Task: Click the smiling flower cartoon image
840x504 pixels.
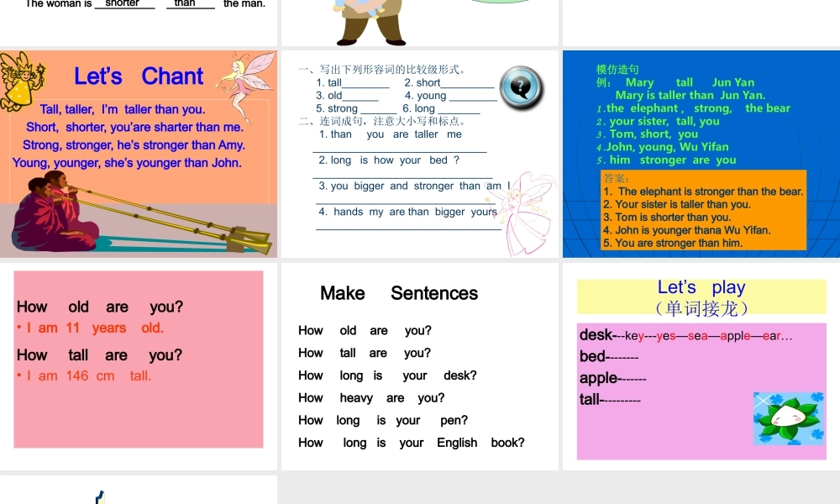Action: tap(788, 417)
